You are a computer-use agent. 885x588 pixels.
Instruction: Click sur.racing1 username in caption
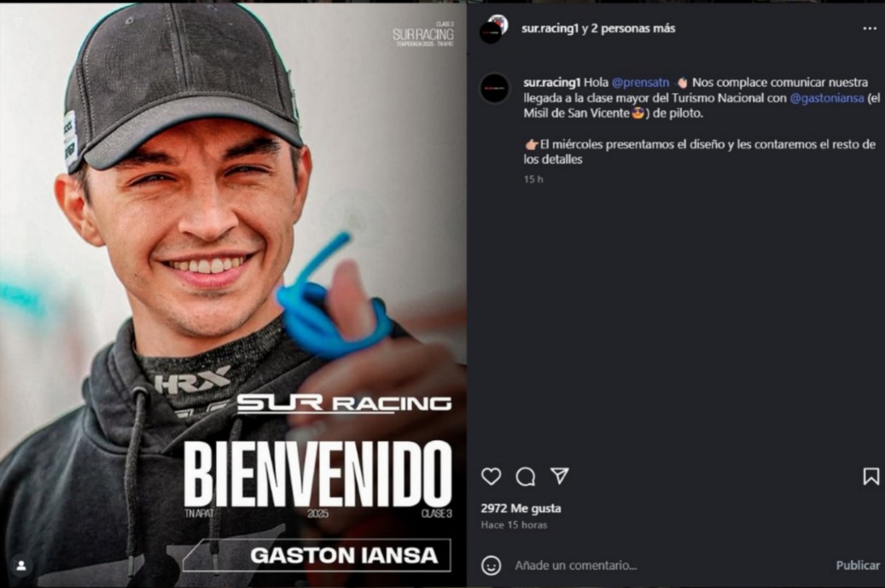(551, 83)
